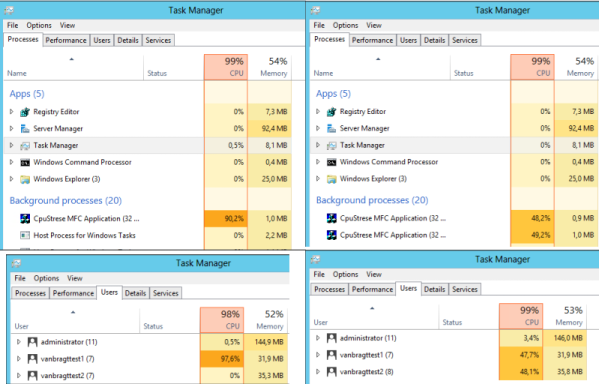This screenshot has height=384, width=599.
Task: Expand administrator (11) in bottom-left window
Action: pos(19,342)
